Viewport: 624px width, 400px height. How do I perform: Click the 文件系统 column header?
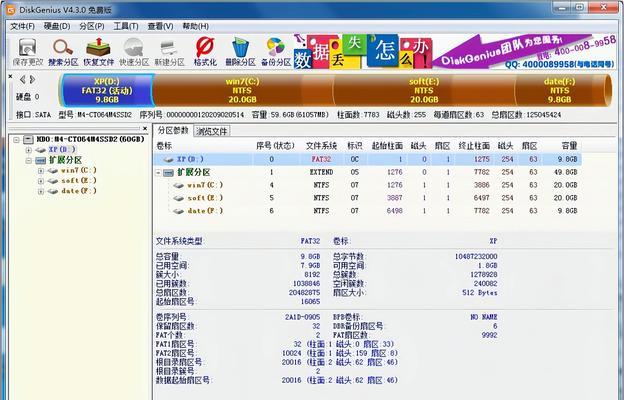[x=322, y=146]
